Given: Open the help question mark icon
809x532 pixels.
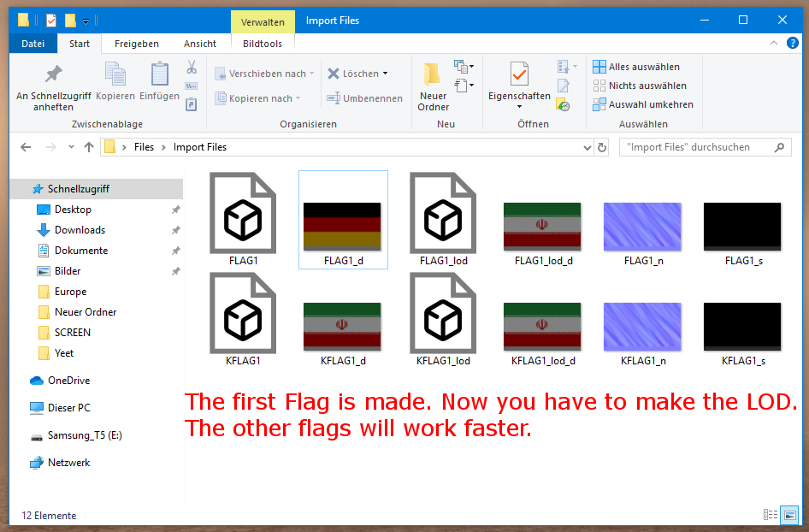Looking at the screenshot, I should click(793, 44).
